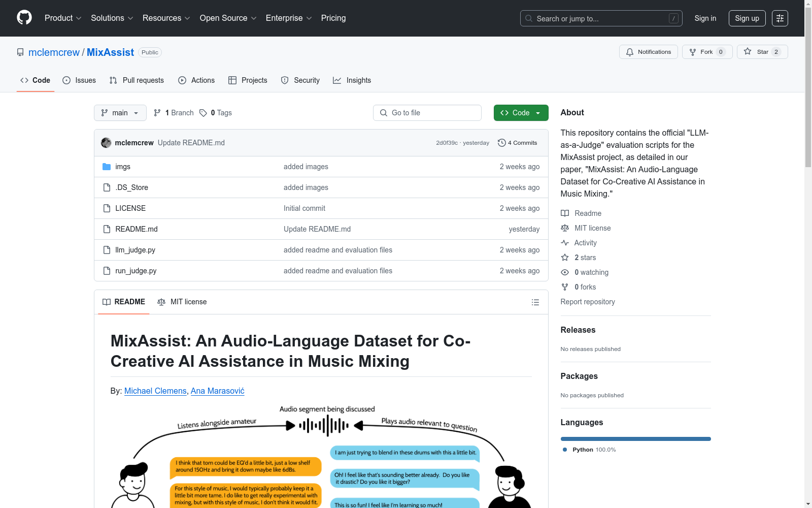The width and height of the screenshot is (812, 508).
Task: Click the scale icon beside MIT license in About
Action: coord(565,228)
